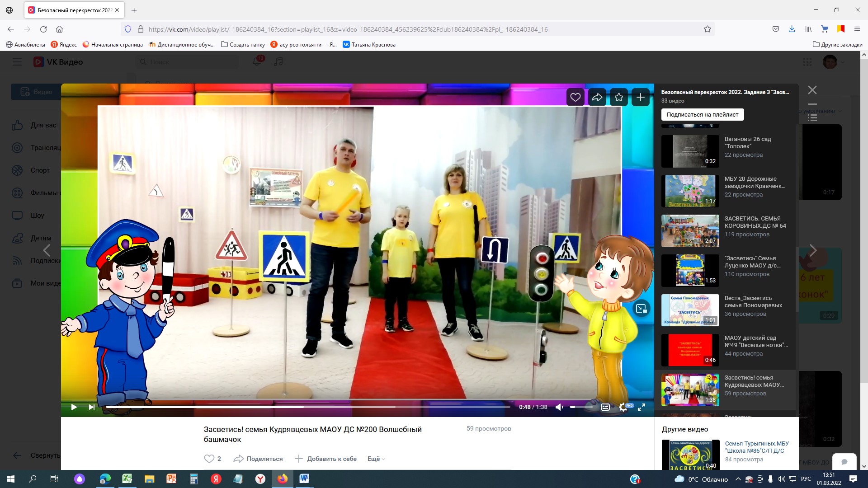Open Windows Start menu
This screenshot has height=488, width=868.
(x=11, y=479)
